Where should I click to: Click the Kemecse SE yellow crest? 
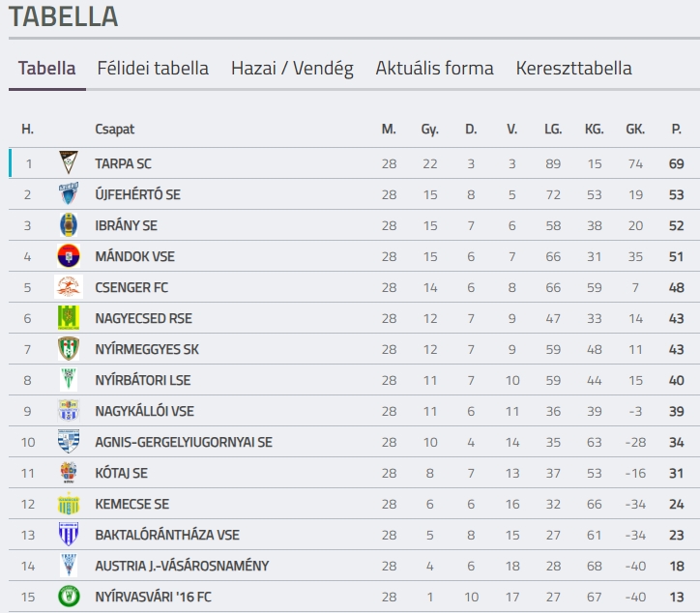coord(69,504)
